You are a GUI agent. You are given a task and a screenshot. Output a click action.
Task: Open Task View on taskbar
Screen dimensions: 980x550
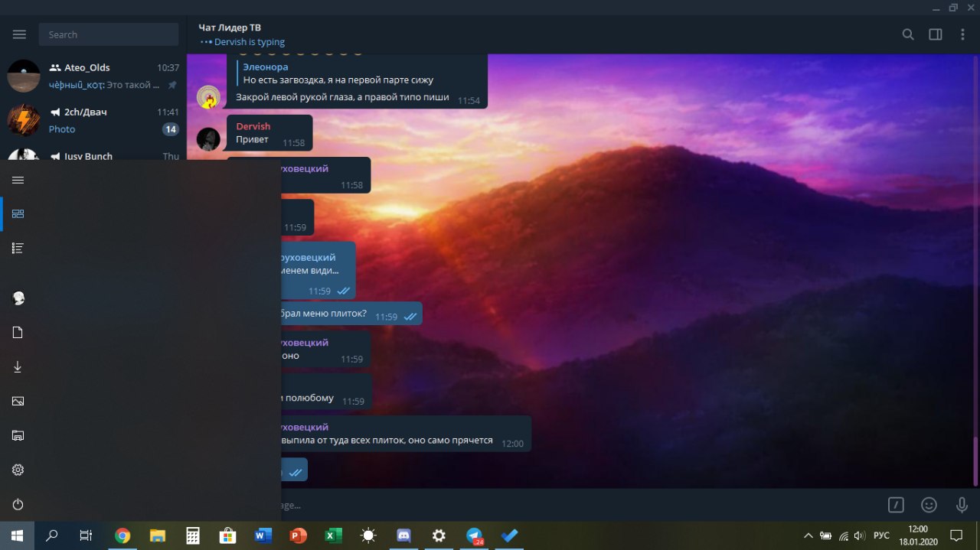click(87, 535)
